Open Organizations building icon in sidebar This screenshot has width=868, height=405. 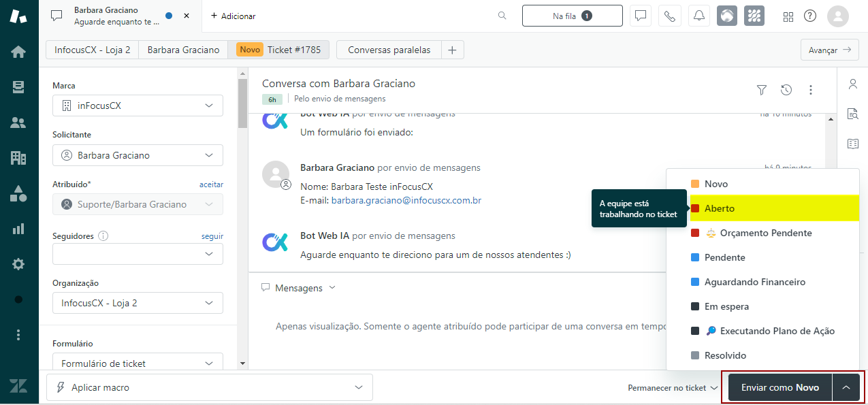point(18,158)
